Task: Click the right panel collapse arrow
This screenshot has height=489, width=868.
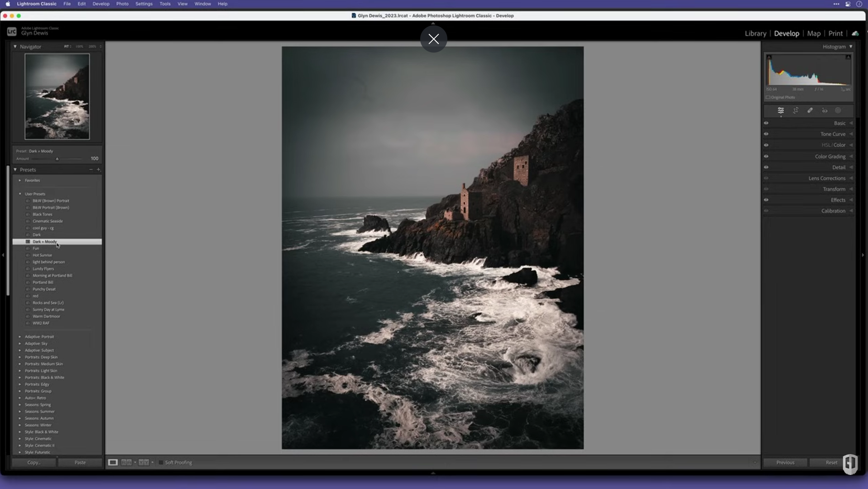Action: coord(863,255)
